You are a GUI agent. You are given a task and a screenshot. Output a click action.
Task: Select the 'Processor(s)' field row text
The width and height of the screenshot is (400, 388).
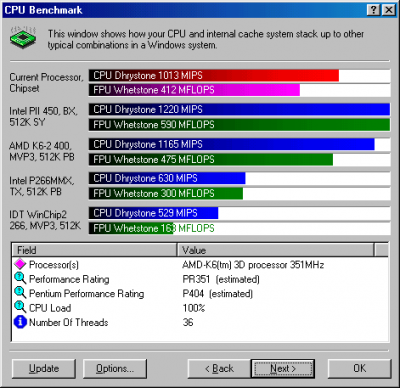click(x=54, y=265)
